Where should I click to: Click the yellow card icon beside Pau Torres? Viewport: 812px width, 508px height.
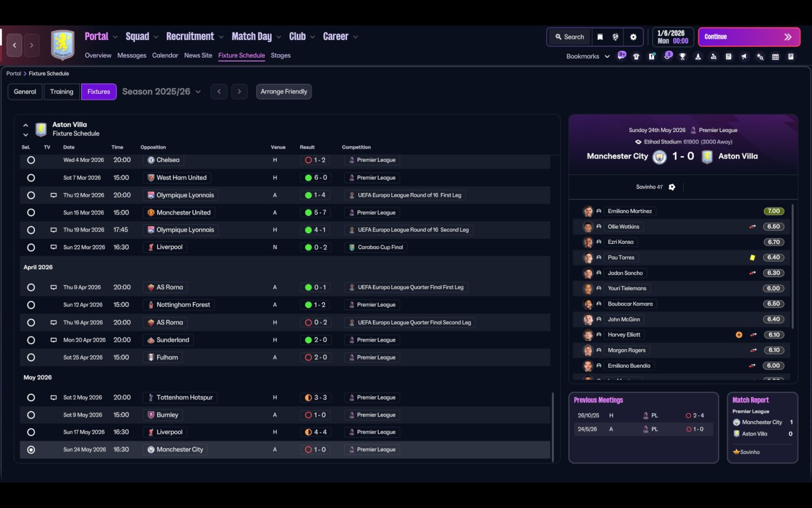point(752,258)
